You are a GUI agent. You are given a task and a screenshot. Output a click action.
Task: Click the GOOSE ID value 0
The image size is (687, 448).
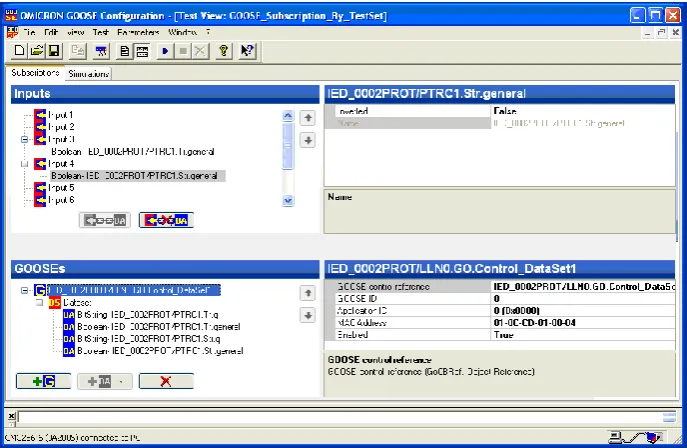point(583,299)
